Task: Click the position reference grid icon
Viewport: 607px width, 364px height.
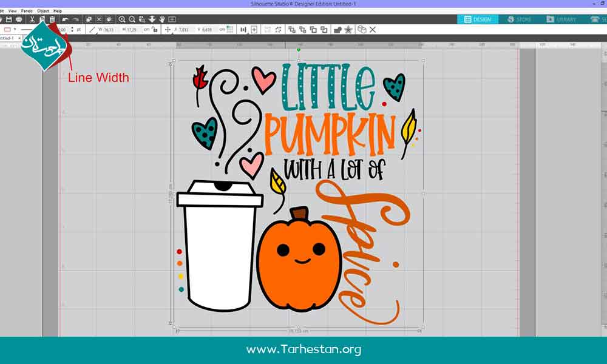Action: click(x=230, y=29)
